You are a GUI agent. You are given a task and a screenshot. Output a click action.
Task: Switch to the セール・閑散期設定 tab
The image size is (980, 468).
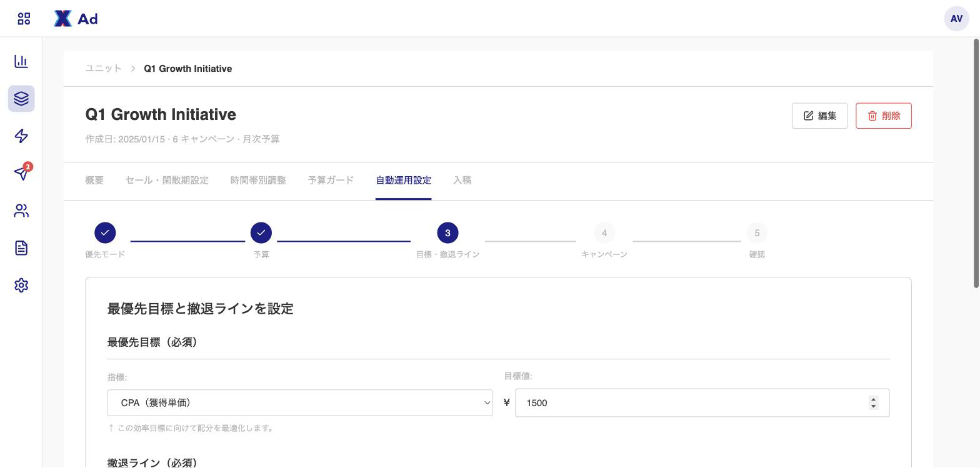[x=167, y=181]
